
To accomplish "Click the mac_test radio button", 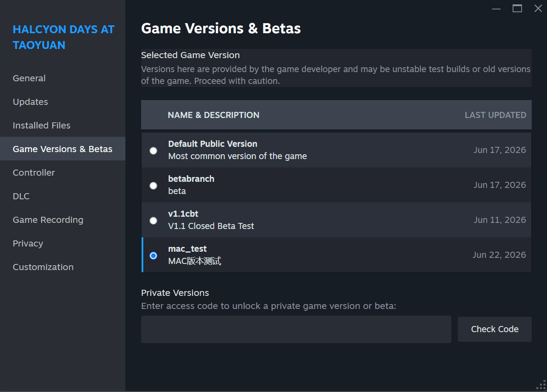I will click(153, 256).
